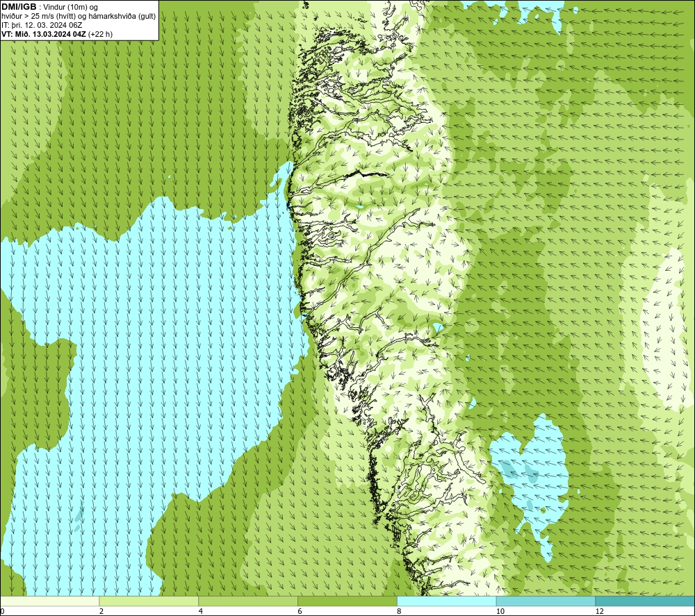Click the 'IT: þri. 12. 03. 2024 06Z' line
Screen dimensions: 695x616
pos(42,25)
